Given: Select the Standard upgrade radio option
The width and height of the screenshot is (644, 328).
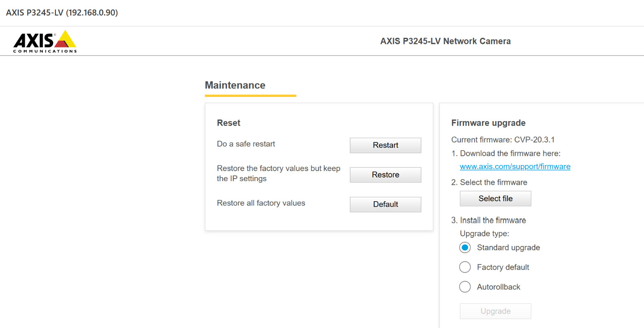Looking at the screenshot, I should pos(465,248).
